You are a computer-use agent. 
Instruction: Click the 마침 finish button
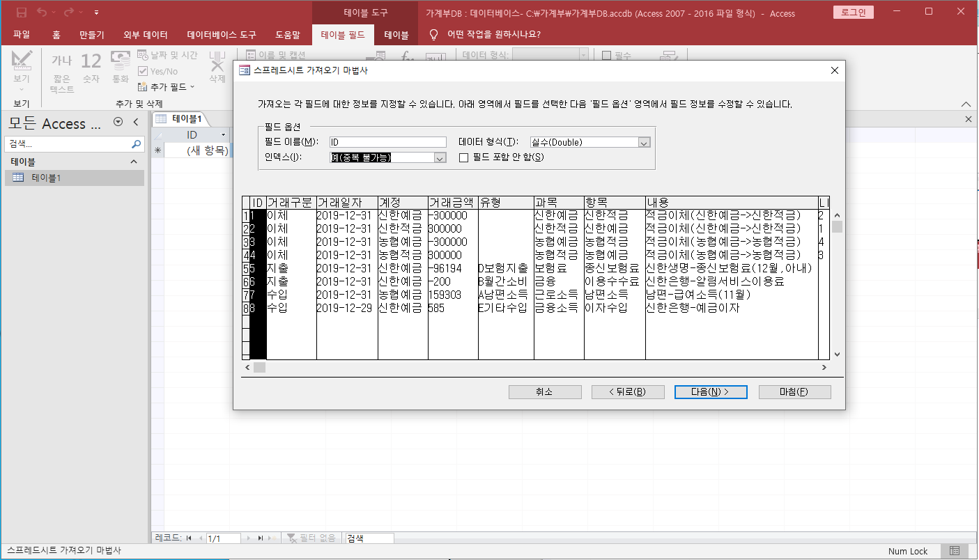pos(794,392)
